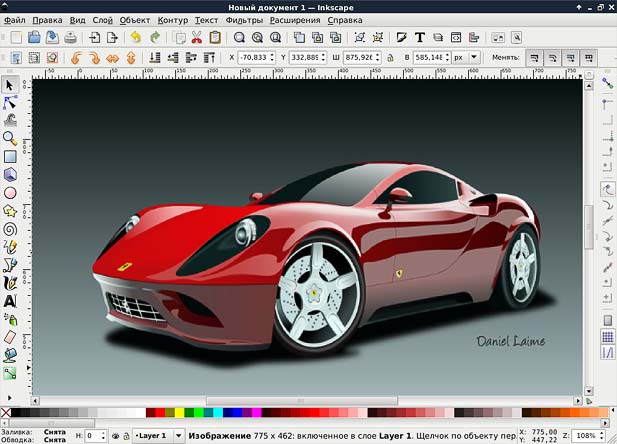Toggle scale stroke width option
The height and width of the screenshot is (444, 617).
click(534, 58)
